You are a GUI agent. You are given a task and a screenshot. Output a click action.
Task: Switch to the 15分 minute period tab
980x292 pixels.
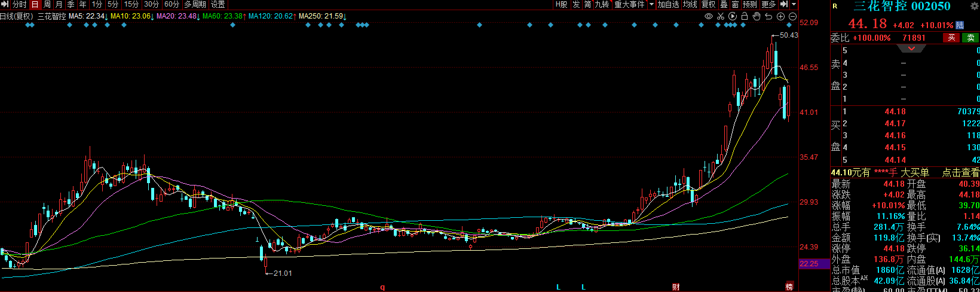(x=131, y=4)
